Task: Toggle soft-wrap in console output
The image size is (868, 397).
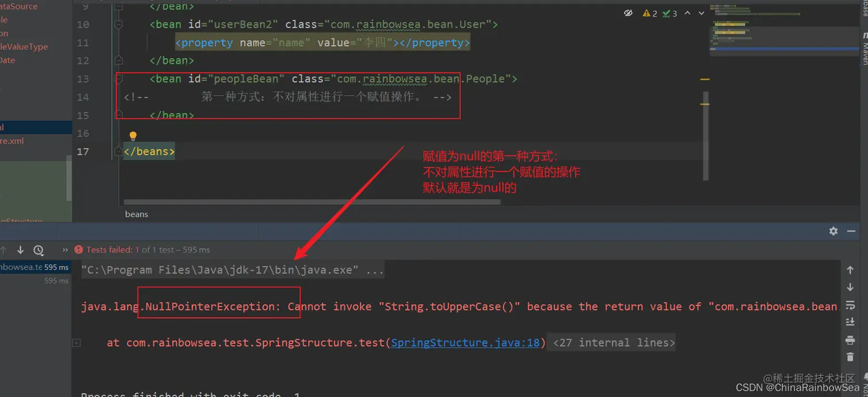Action: click(x=850, y=305)
